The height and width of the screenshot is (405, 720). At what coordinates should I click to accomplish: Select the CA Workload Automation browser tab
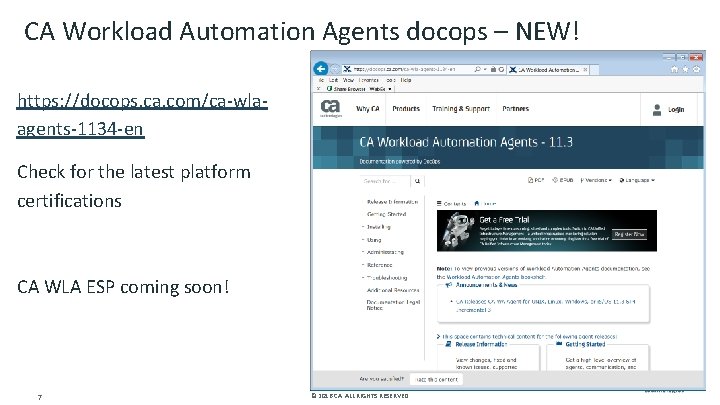[x=548, y=70]
